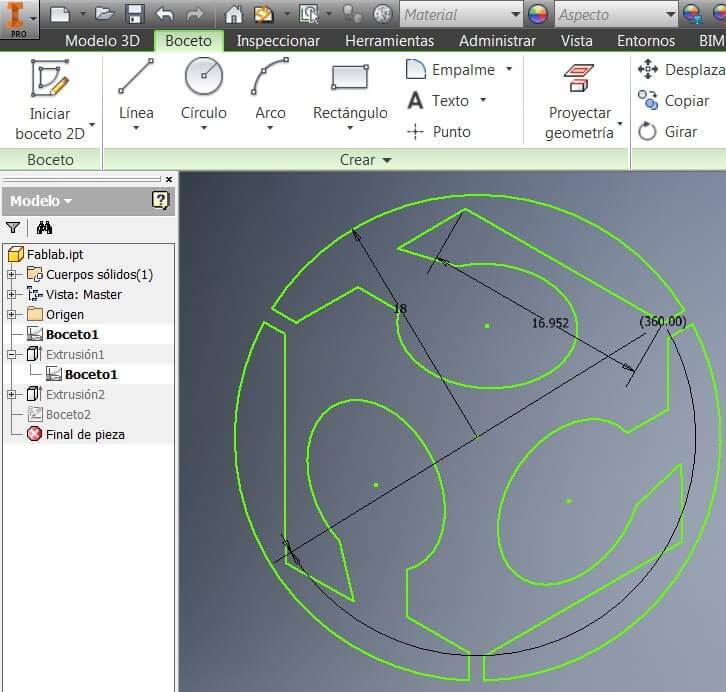Image resolution: width=726 pixels, height=692 pixels.
Task: Switch to the Boceto tab
Action: tap(188, 41)
